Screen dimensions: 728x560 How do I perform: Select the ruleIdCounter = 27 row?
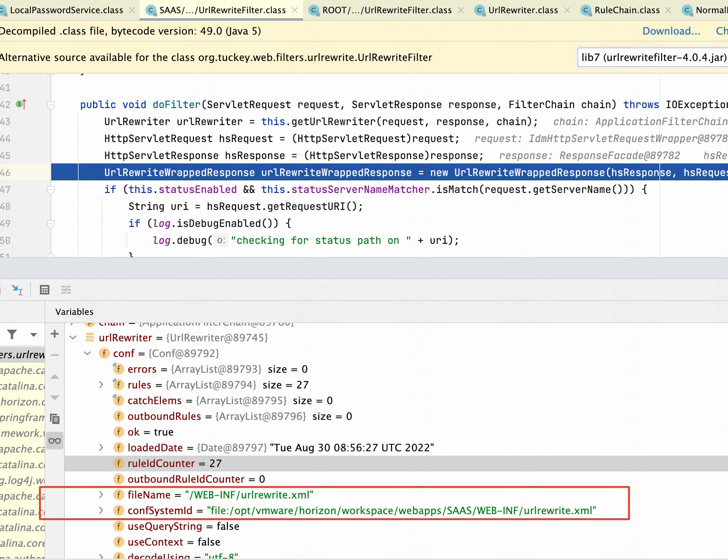[396, 463]
